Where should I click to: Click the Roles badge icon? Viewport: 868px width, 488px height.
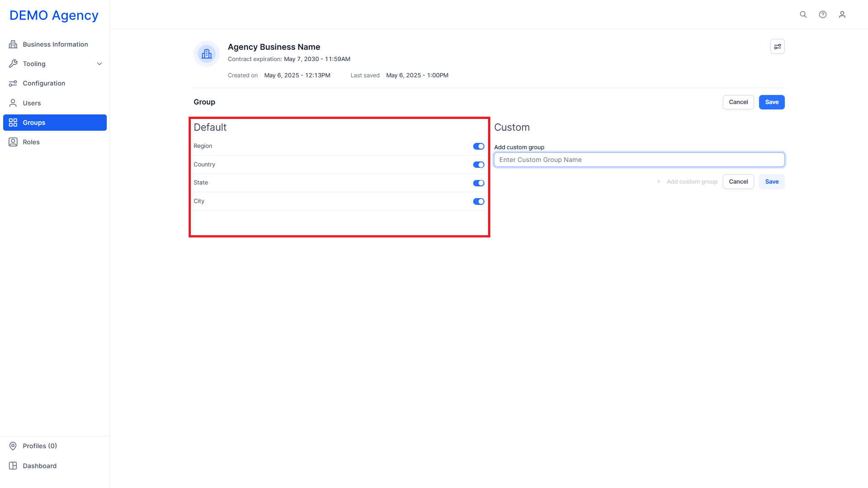point(13,142)
